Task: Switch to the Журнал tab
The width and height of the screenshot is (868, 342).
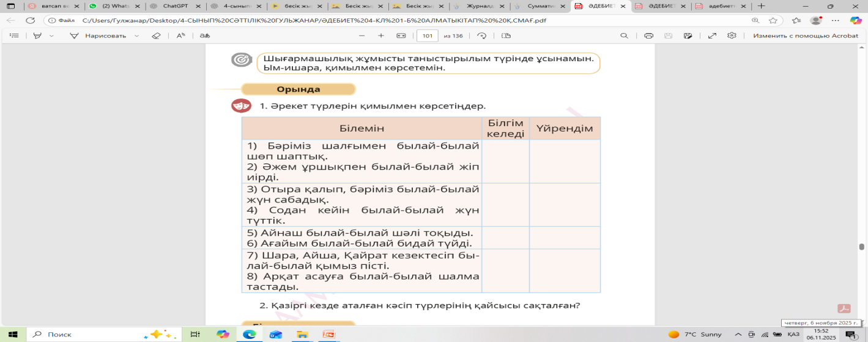Action: coord(480,6)
